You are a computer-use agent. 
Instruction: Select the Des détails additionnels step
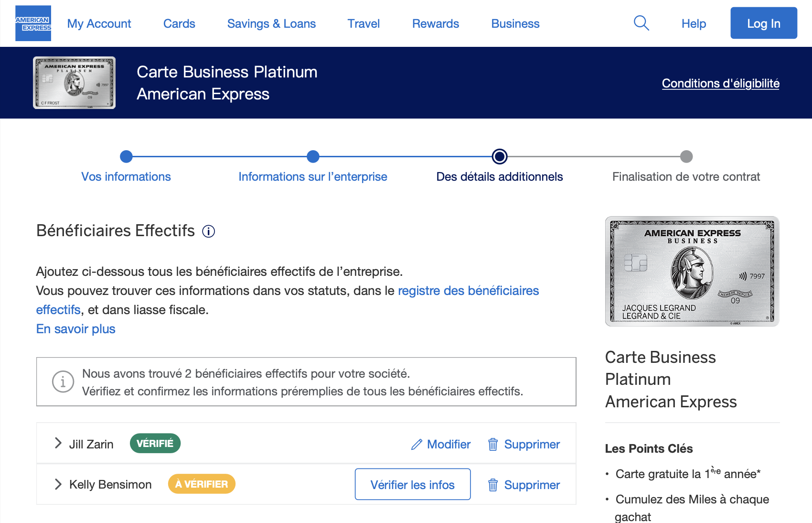[x=500, y=176]
